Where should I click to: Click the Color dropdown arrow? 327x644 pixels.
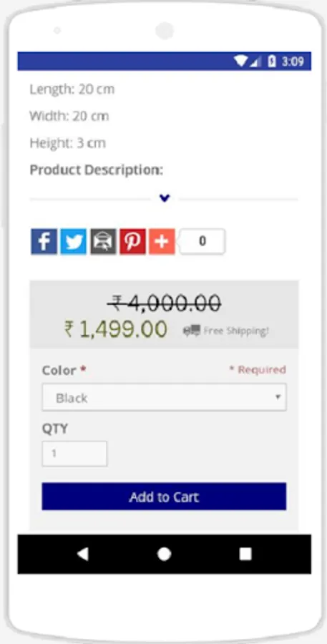278,397
